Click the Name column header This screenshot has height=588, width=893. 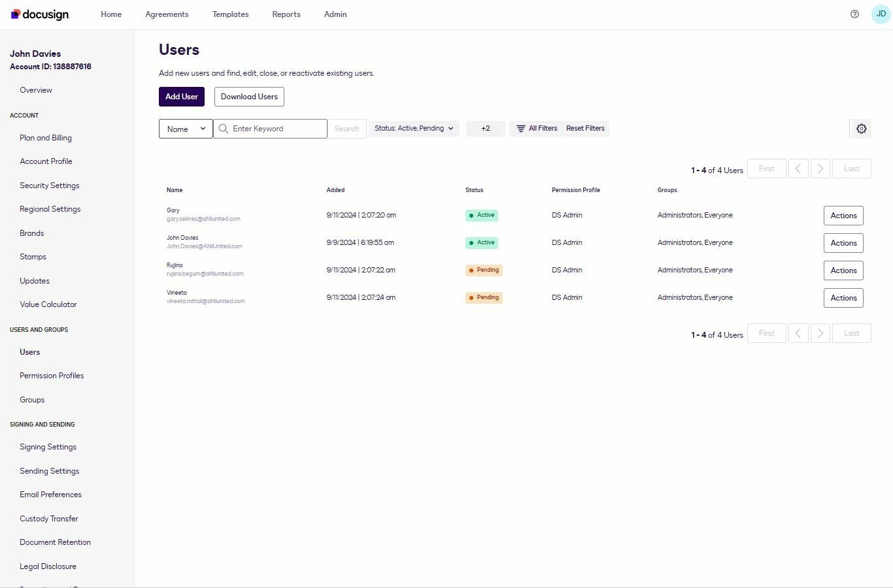pos(175,190)
